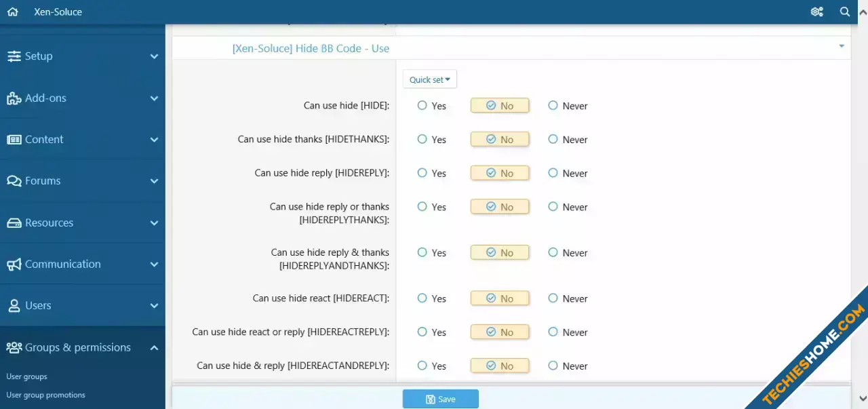Screen dimensions: 868x409
Task: Click the Setup sliders icon
Action: [14, 56]
